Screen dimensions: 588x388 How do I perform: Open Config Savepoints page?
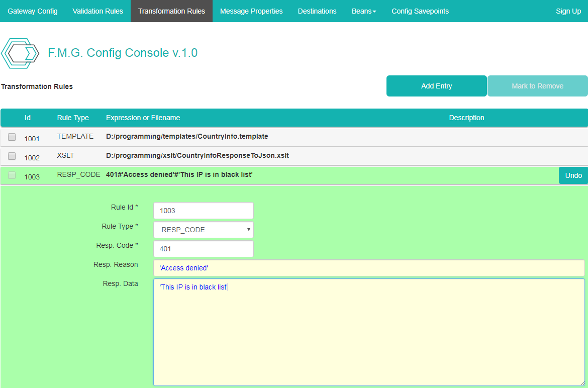pos(420,11)
